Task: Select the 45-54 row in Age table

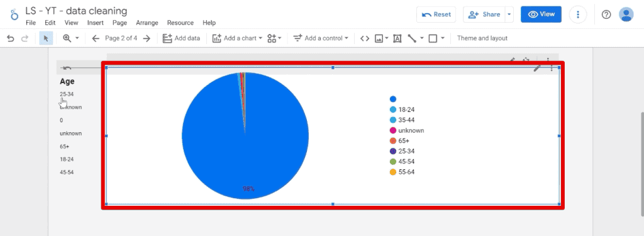Action: [67, 172]
